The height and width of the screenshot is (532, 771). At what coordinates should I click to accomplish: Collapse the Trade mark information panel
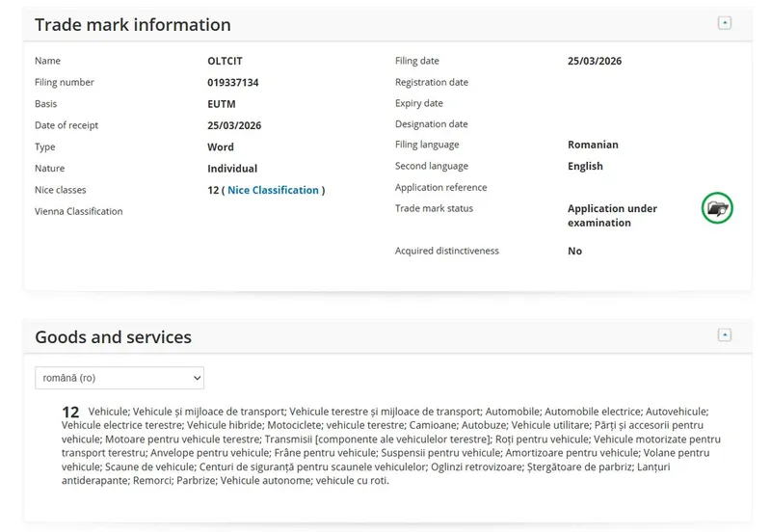tap(725, 23)
